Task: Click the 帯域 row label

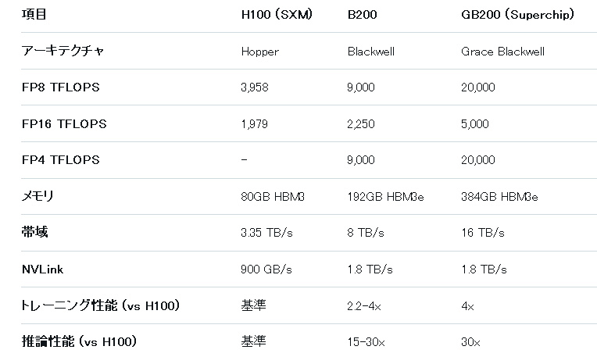Action: click(34, 232)
